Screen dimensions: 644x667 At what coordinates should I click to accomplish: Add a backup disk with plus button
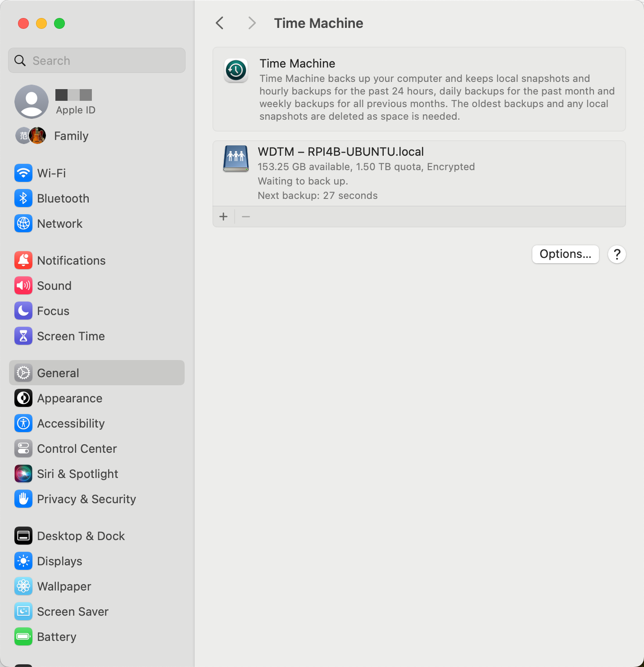coord(223,217)
